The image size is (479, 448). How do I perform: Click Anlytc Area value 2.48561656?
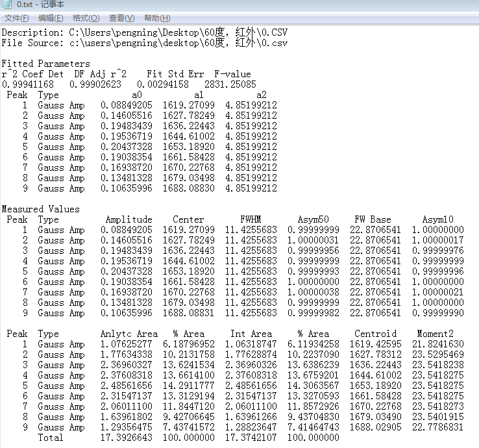click(x=127, y=386)
